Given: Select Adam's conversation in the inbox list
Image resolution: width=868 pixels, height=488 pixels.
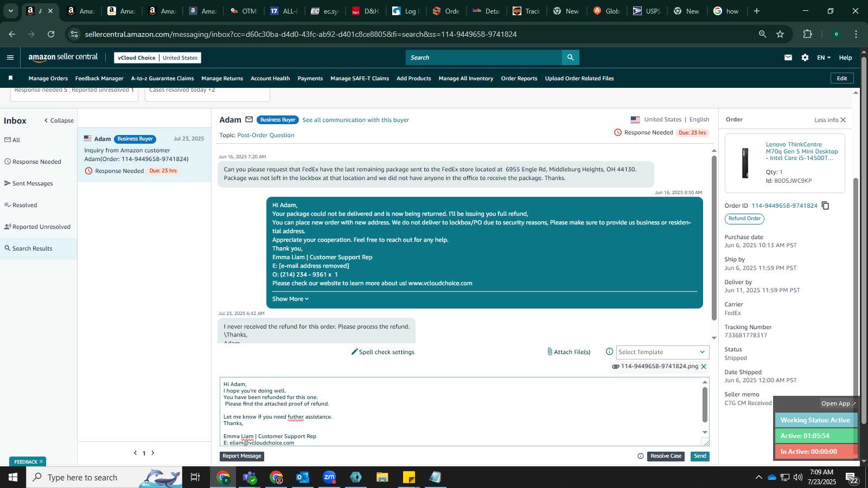Looking at the screenshot, I should click(x=144, y=155).
